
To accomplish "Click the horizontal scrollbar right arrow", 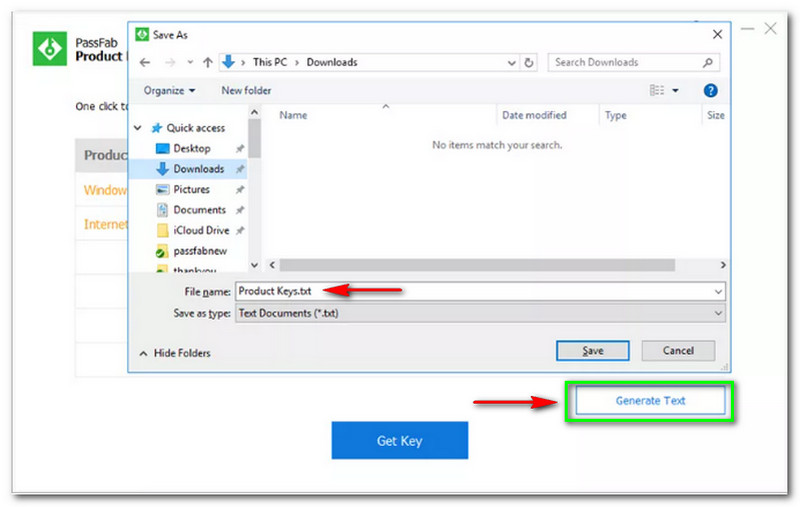I will pyautogui.click(x=722, y=265).
